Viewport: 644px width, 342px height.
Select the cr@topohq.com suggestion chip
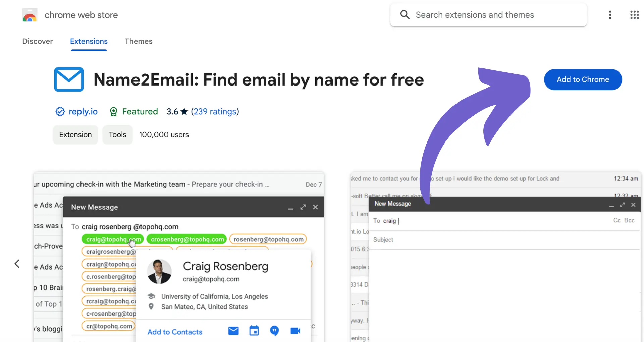(109, 326)
